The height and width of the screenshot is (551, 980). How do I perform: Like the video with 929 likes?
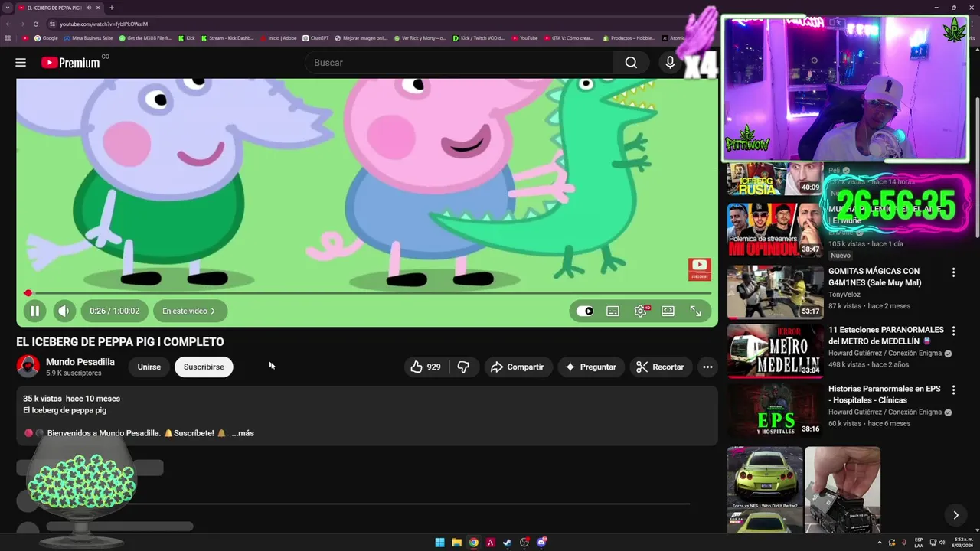pos(426,367)
